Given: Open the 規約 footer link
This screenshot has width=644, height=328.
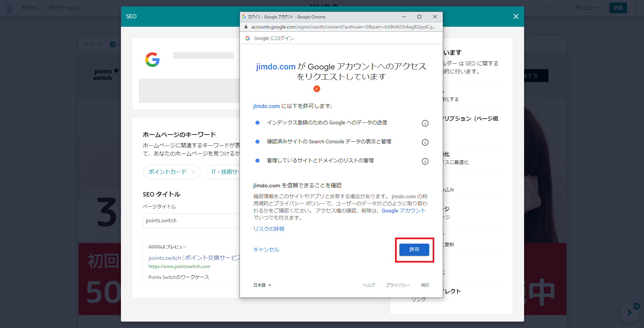Looking at the screenshot, I should [425, 285].
